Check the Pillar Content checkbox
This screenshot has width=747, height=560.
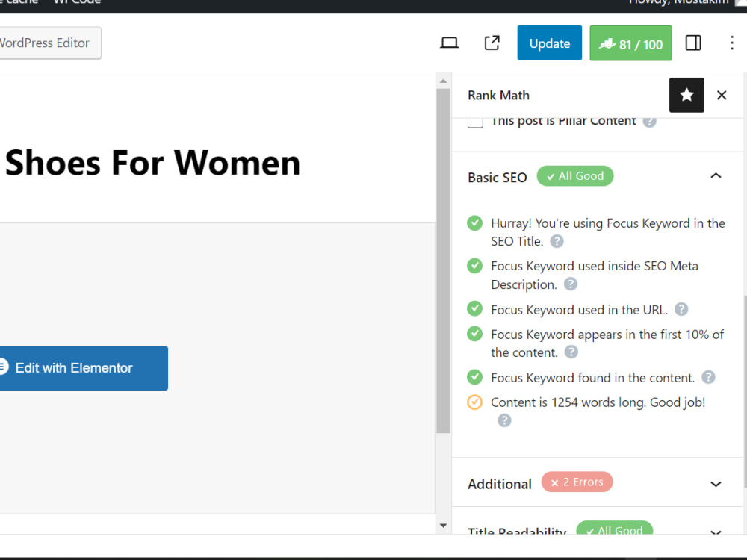coord(475,121)
